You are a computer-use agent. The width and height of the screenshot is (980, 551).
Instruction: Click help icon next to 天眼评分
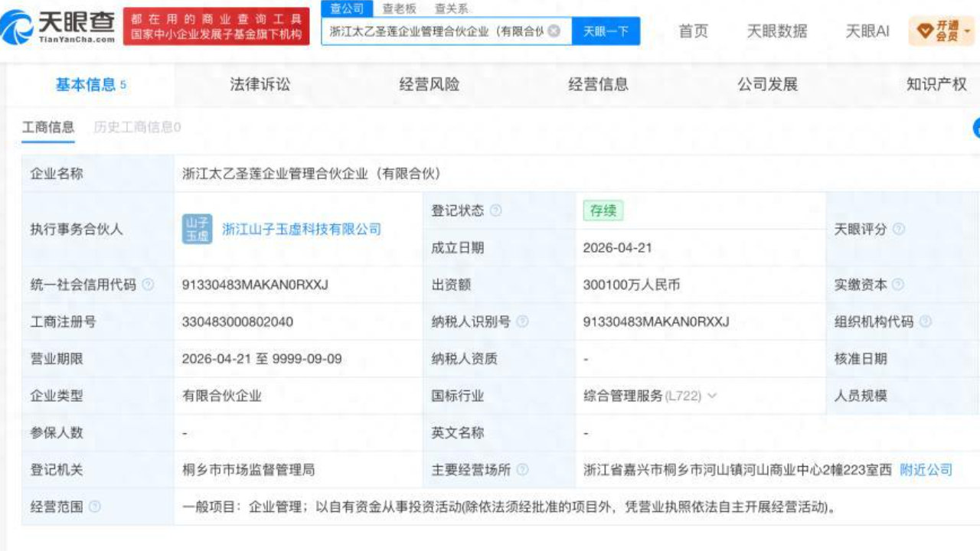coord(899,229)
